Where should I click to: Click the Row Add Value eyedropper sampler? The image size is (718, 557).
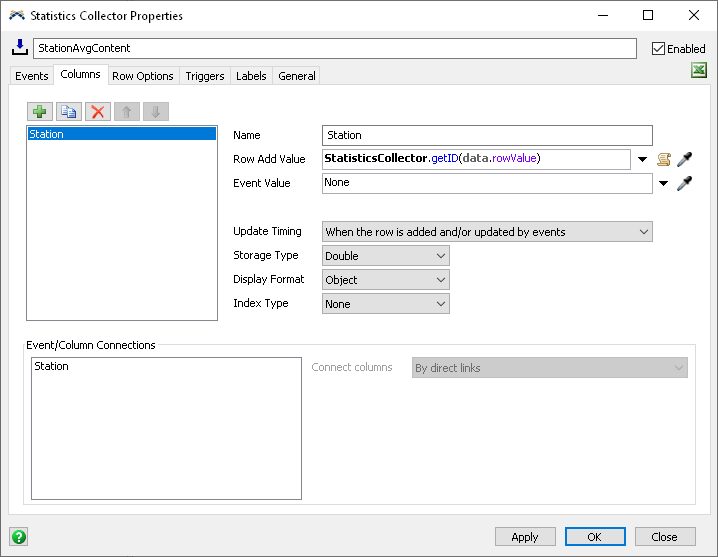pyautogui.click(x=684, y=159)
